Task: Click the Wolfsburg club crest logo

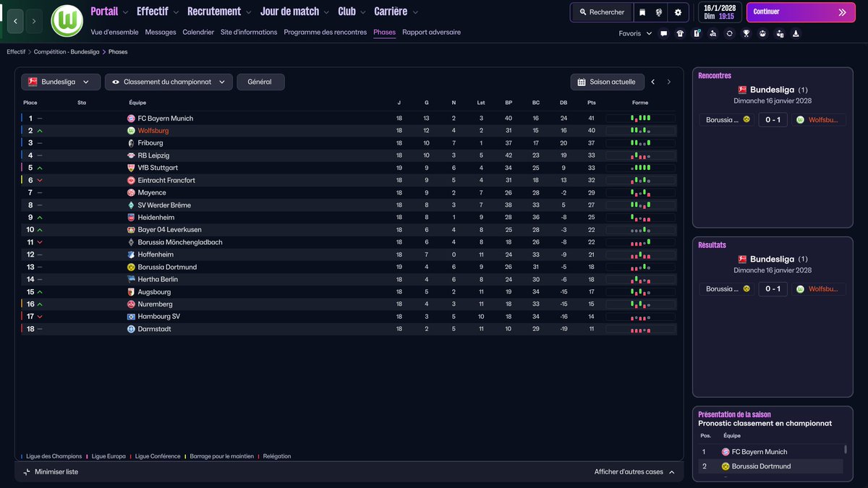Action: [x=67, y=21]
